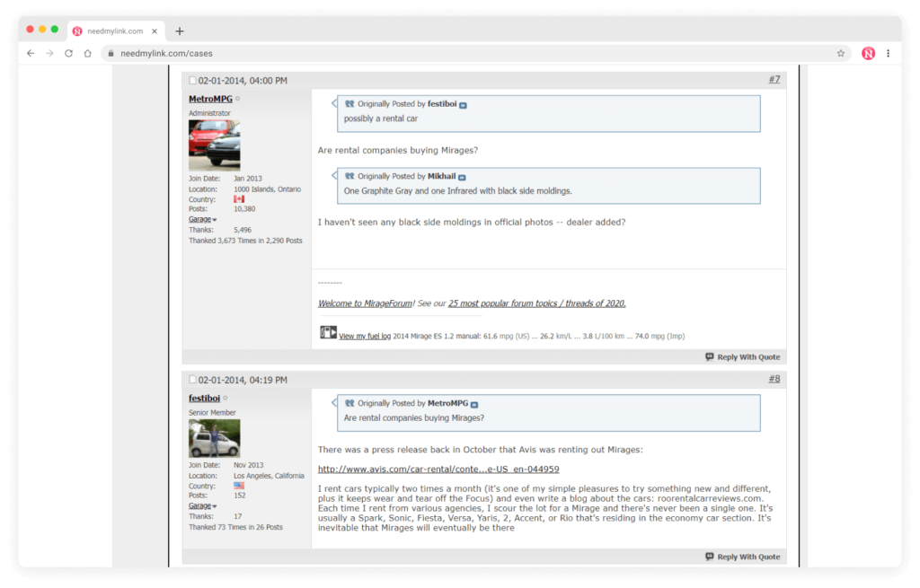920x588 pixels.
Task: Select the view-post icon in MetroMPG's quoted text
Action: tap(473, 405)
